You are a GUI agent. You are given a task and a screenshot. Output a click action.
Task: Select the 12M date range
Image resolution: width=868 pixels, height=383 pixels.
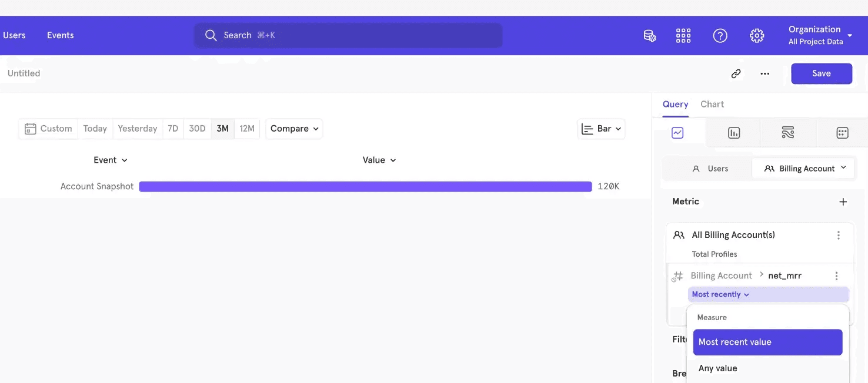pyautogui.click(x=247, y=129)
